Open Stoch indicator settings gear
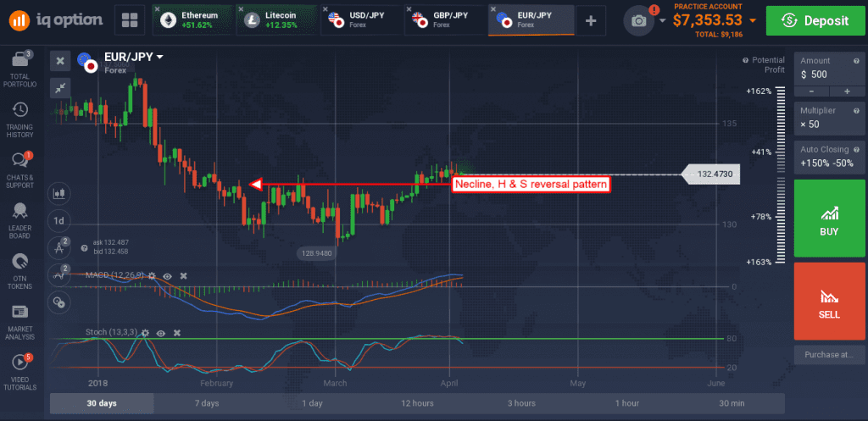 pyautogui.click(x=145, y=333)
